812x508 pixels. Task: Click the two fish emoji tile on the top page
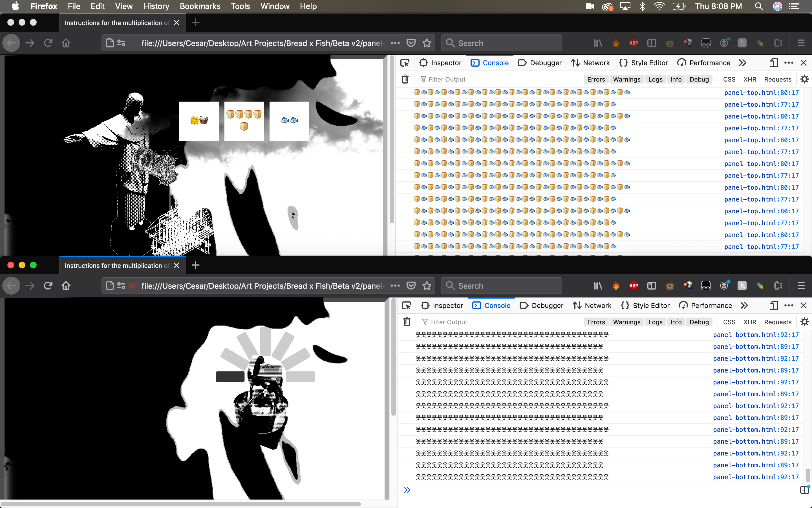click(x=289, y=121)
